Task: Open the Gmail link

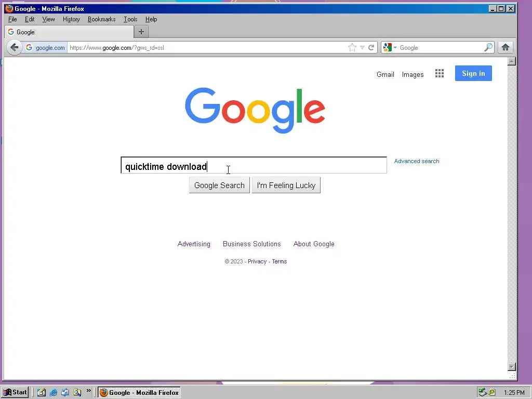Action: click(385, 74)
